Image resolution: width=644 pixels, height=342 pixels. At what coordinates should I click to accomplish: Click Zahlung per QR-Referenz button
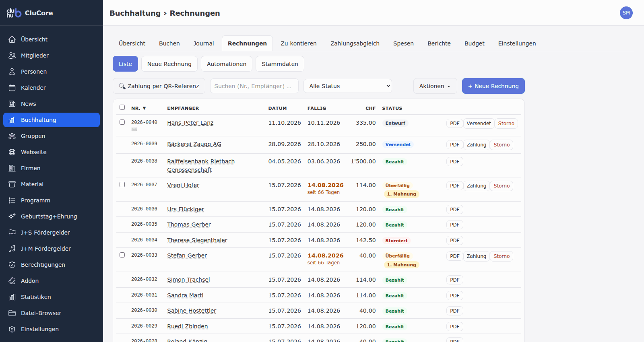[159, 86]
